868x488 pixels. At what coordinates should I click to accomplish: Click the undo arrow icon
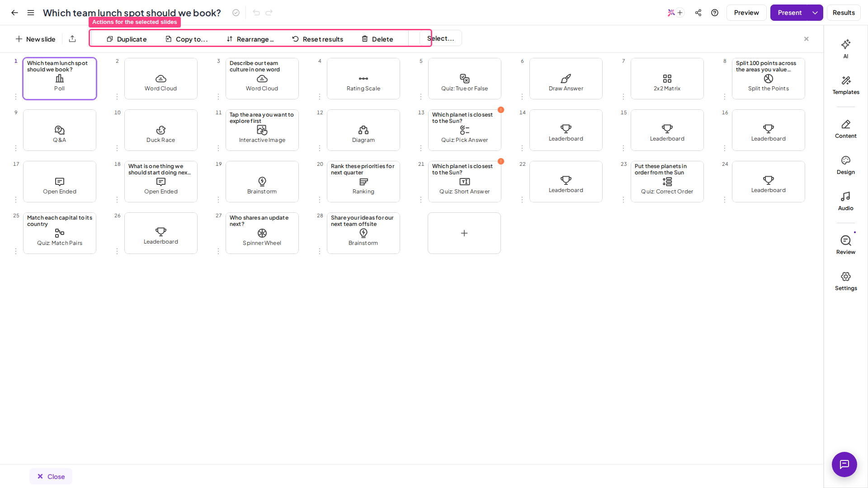[x=256, y=13]
